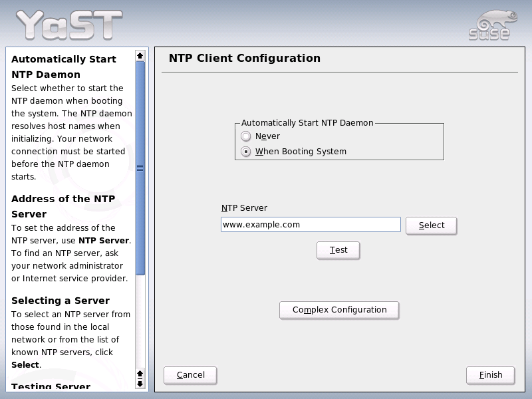Click 'Automatically Start NTP Daemon' help heading
Viewport: 532px width, 399px height.
coord(64,66)
